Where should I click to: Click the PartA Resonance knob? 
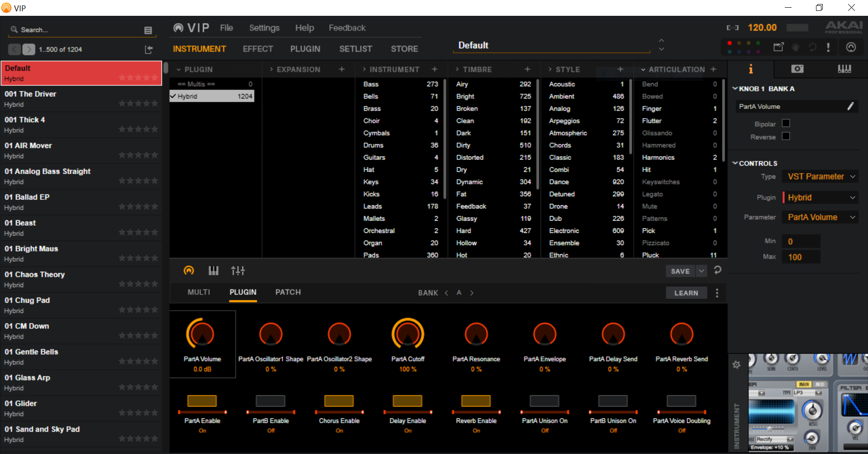[x=476, y=335]
